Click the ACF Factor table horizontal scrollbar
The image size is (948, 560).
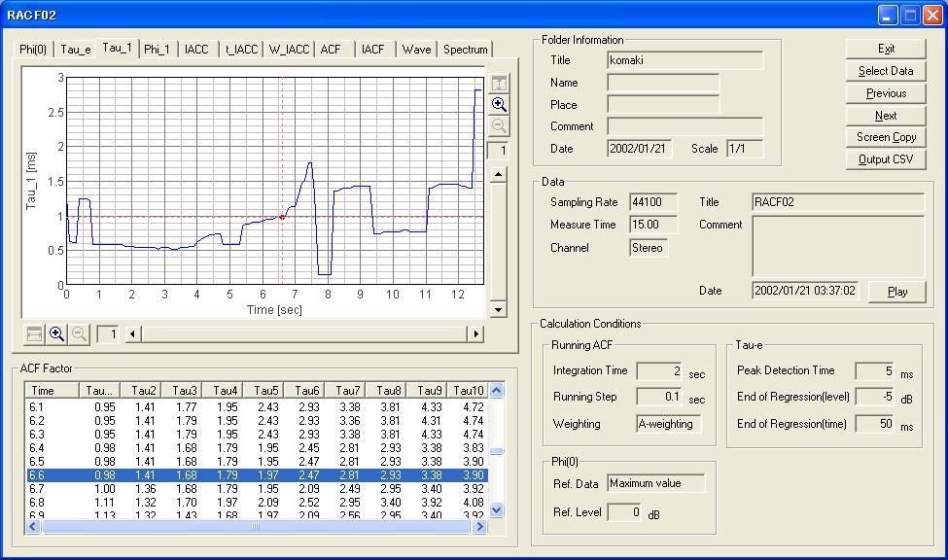(x=257, y=526)
